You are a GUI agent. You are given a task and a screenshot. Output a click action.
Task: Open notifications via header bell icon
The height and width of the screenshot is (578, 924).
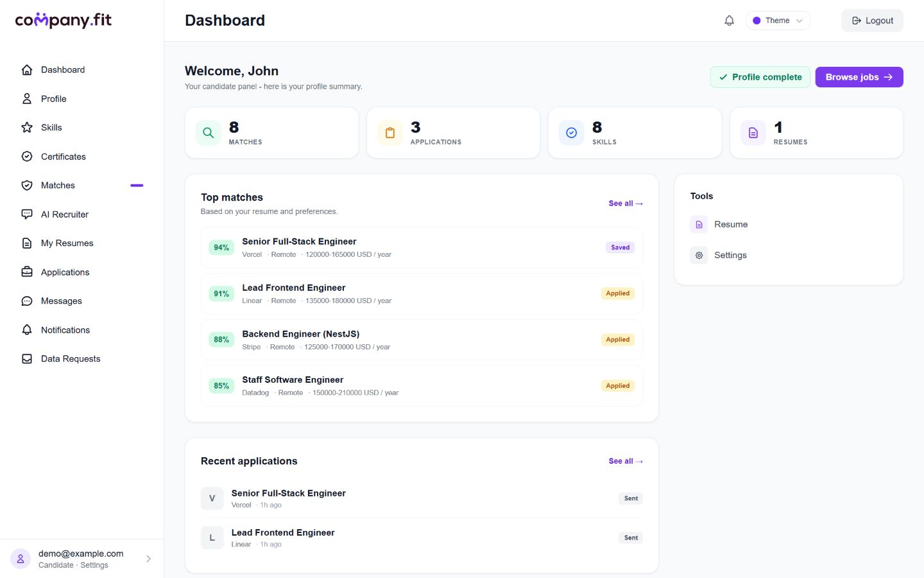[x=729, y=21]
